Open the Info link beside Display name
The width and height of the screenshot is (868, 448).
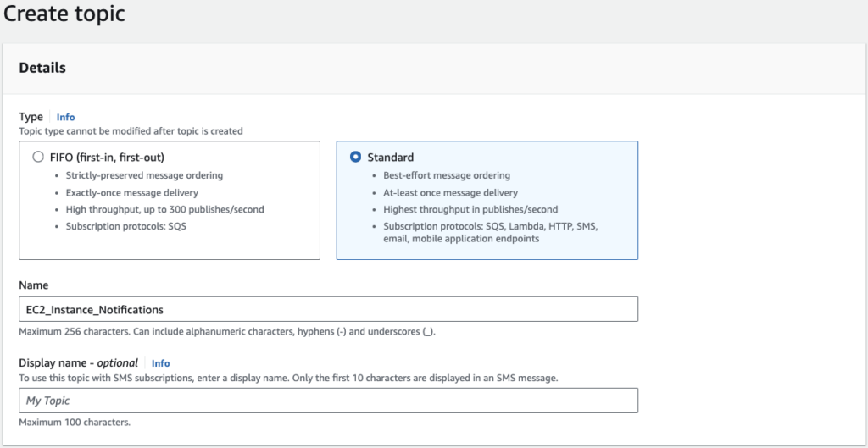(x=160, y=363)
